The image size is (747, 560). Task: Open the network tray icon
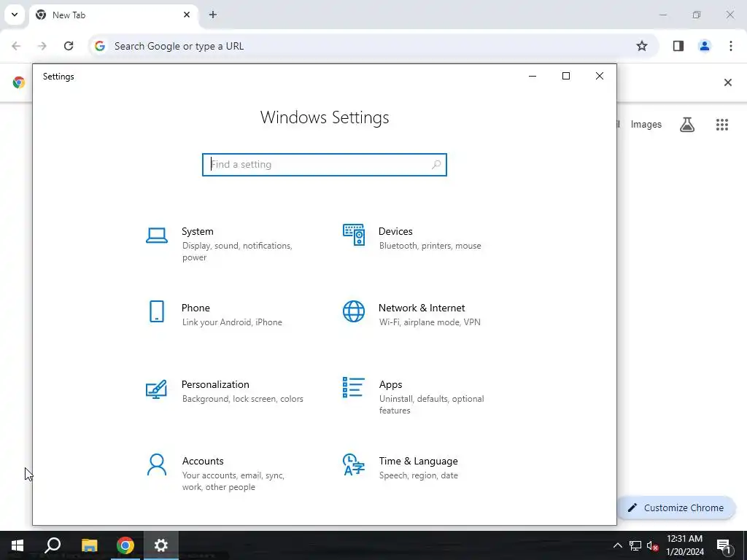click(635, 545)
